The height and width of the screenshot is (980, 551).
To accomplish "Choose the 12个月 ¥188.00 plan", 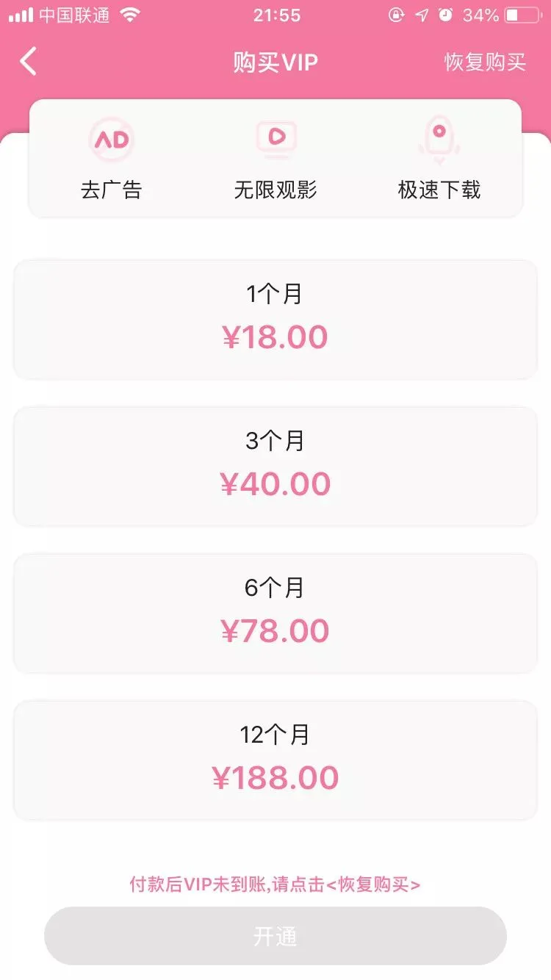I will coord(275,760).
